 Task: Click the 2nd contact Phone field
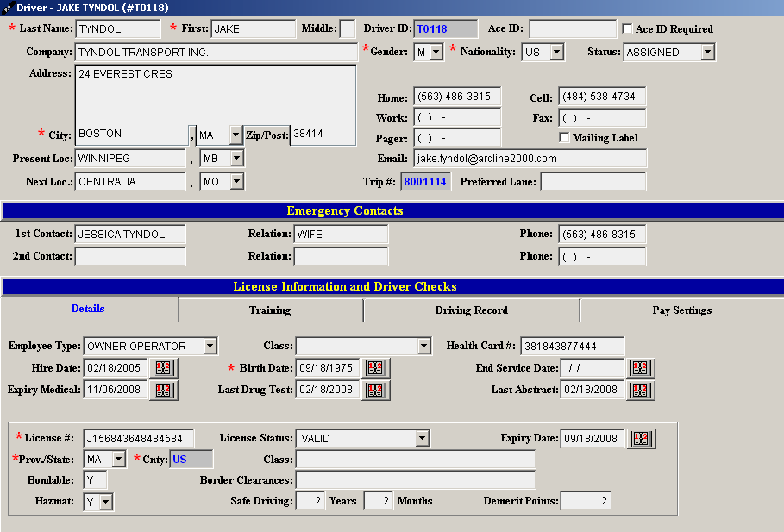602,256
